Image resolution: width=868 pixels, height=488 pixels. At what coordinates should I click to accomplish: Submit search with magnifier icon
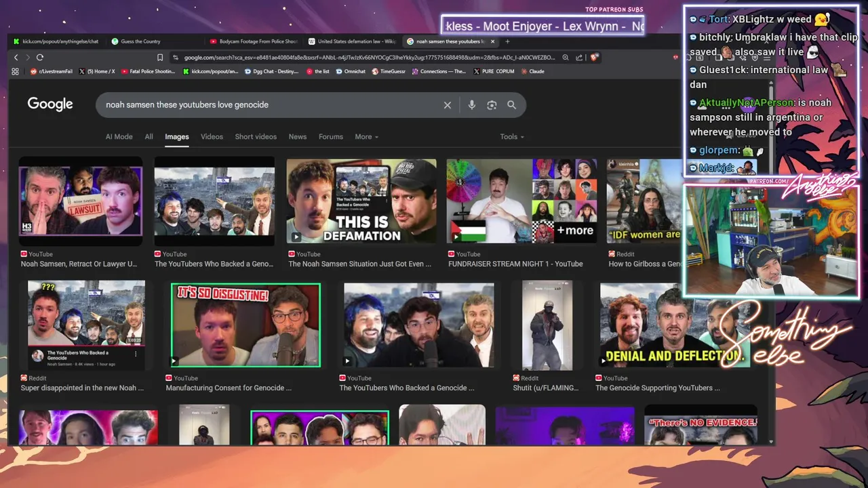click(512, 105)
